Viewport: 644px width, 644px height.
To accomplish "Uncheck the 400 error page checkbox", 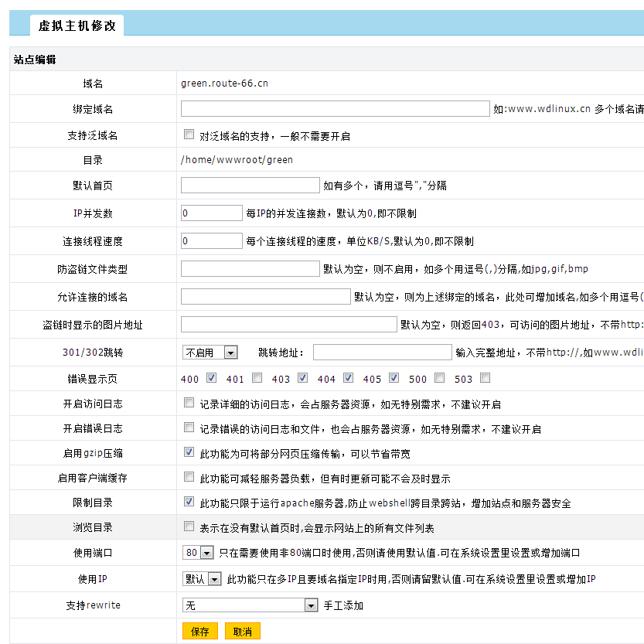I will 212,378.
